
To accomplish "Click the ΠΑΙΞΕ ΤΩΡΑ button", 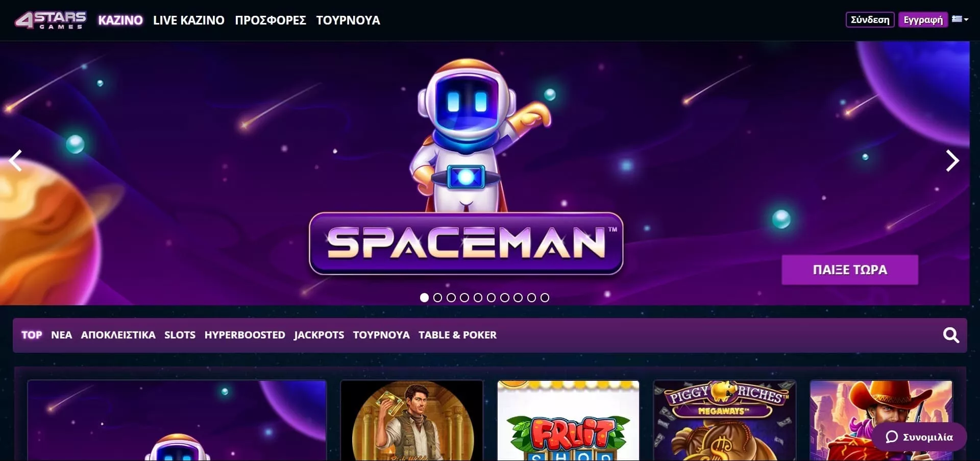I will (850, 270).
